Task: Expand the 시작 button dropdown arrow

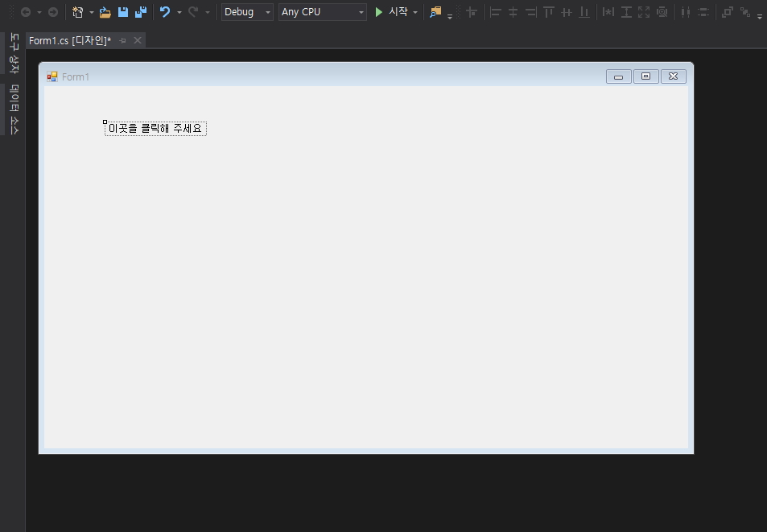Action: pyautogui.click(x=415, y=12)
